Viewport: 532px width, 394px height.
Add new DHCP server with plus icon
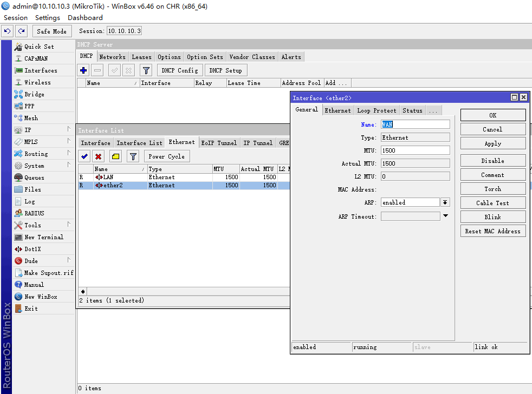[83, 70]
